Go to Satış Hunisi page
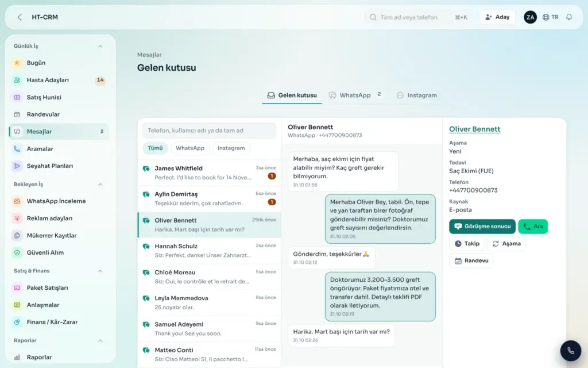Viewport: 588px width, 368px height. 59,97
